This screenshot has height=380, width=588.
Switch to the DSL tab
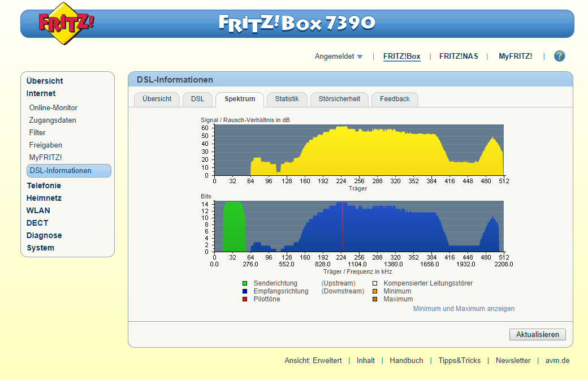coord(198,99)
